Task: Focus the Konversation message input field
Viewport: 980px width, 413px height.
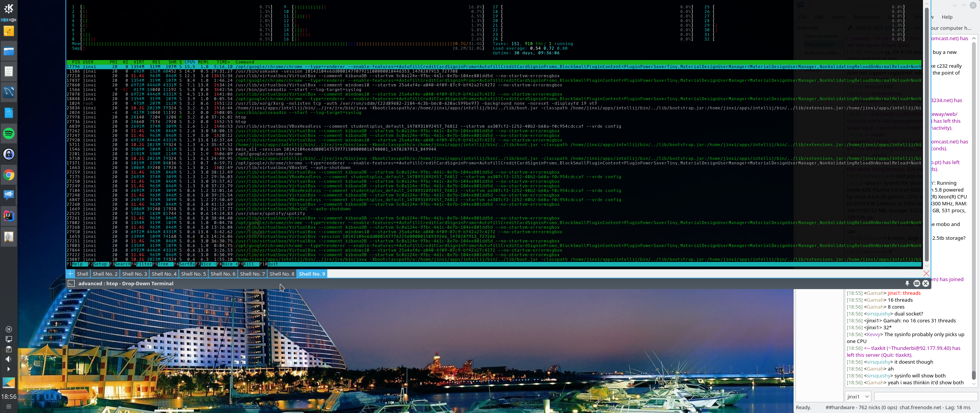Action: (926, 397)
